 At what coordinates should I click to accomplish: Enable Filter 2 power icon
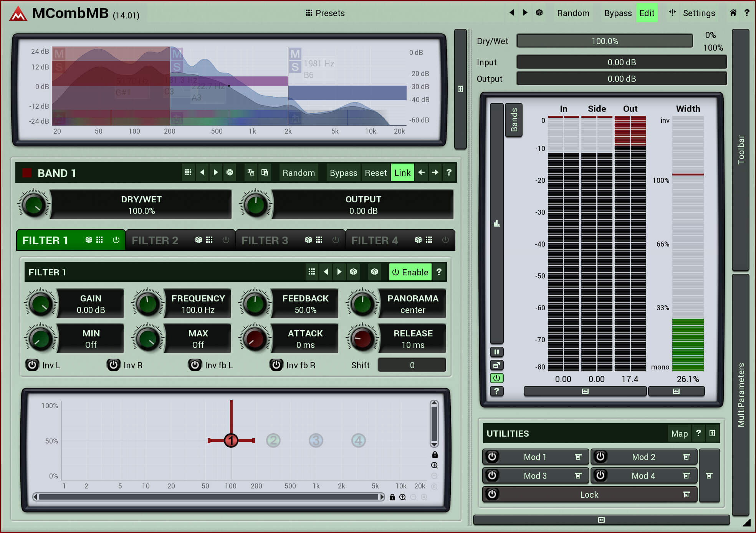pyautogui.click(x=226, y=240)
